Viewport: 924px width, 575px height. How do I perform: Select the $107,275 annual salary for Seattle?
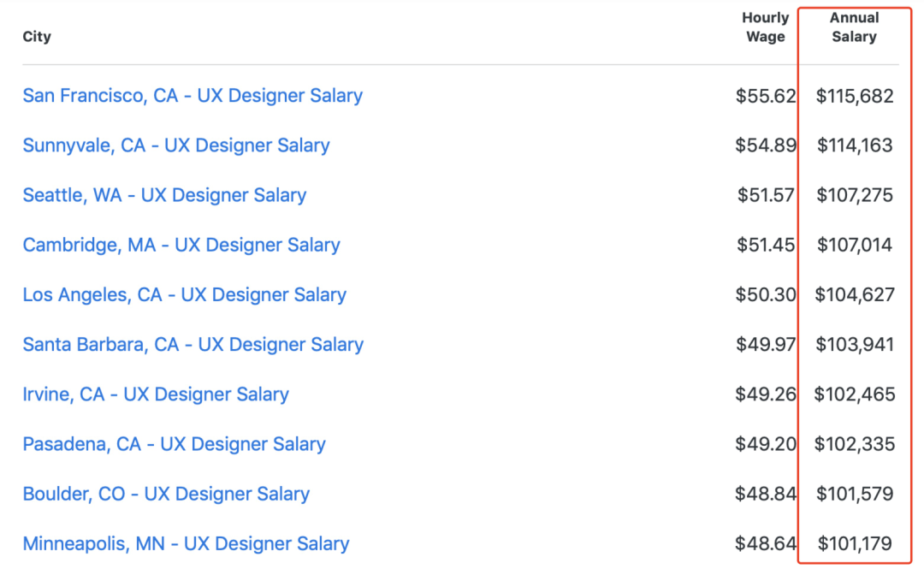pos(855,195)
